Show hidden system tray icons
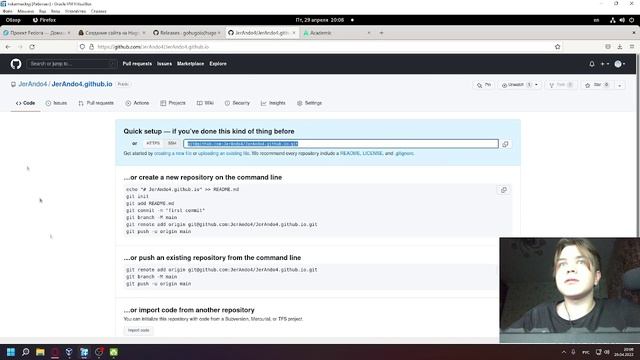 coord(564,352)
